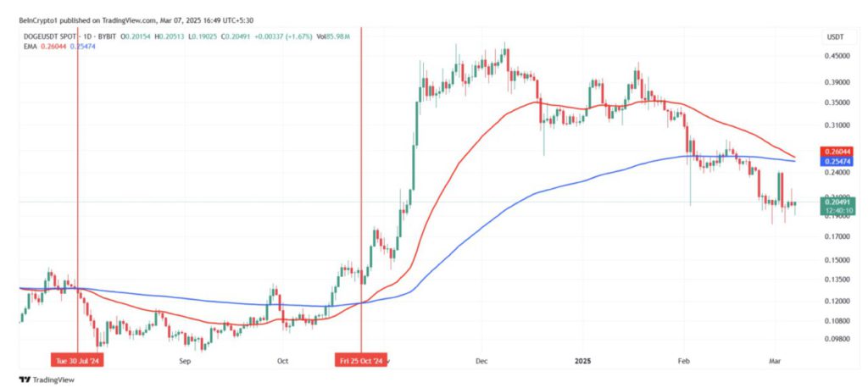The width and height of the screenshot is (868, 388).
Task: Click the green 0.20491 current price label
Action: coord(836,202)
